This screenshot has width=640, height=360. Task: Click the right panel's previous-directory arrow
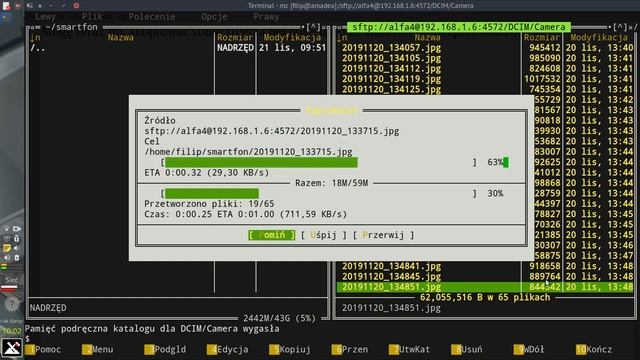click(x=340, y=27)
